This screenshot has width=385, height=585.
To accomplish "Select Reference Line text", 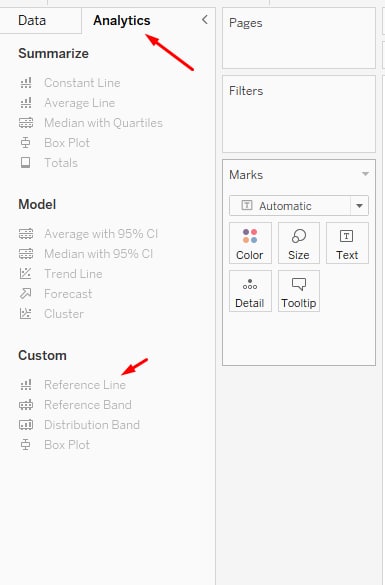I will [85, 385].
